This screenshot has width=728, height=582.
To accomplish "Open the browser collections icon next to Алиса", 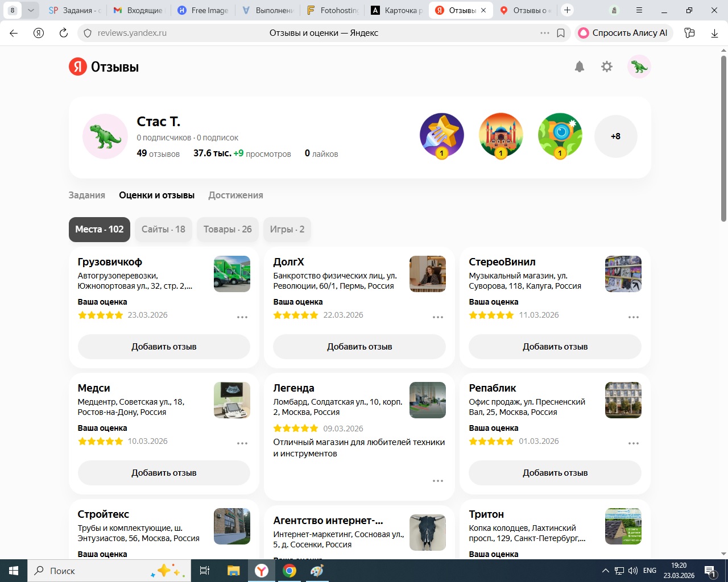I will 690,33.
